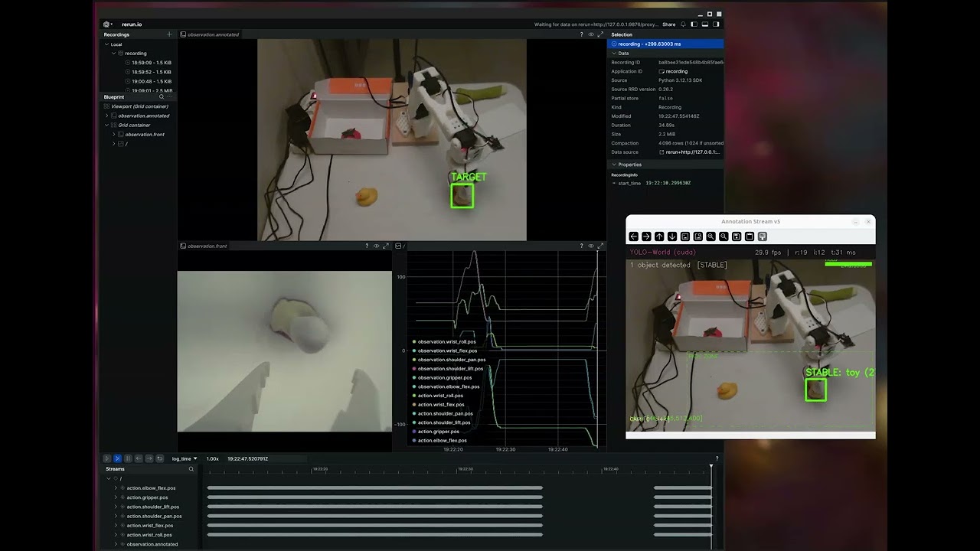Step back one frame in timeline

139,458
